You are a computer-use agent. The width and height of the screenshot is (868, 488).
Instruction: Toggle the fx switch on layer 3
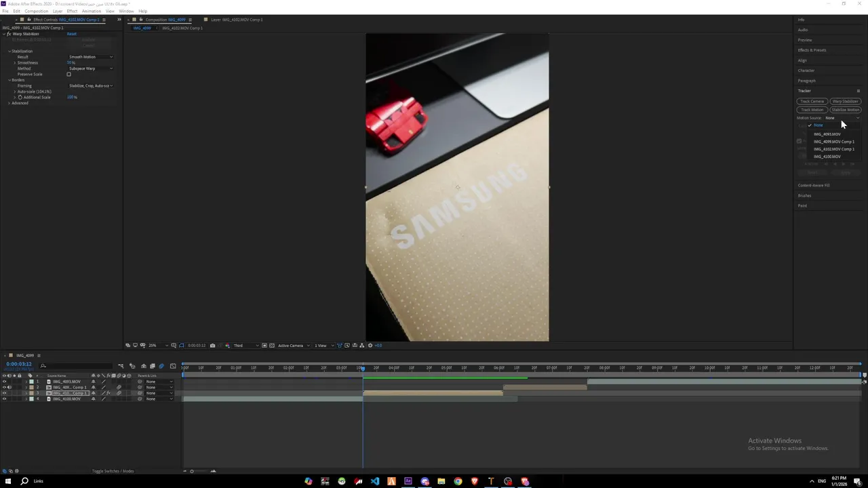click(x=108, y=393)
